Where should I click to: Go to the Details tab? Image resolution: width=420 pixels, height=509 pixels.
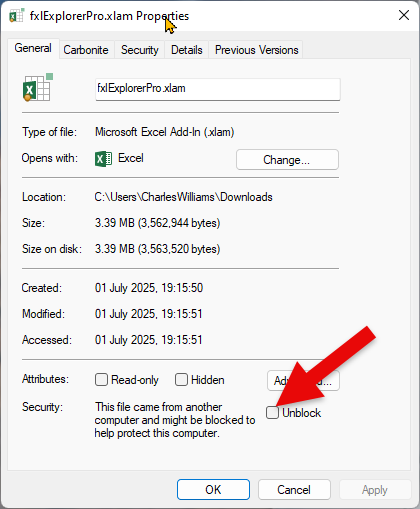click(x=187, y=50)
